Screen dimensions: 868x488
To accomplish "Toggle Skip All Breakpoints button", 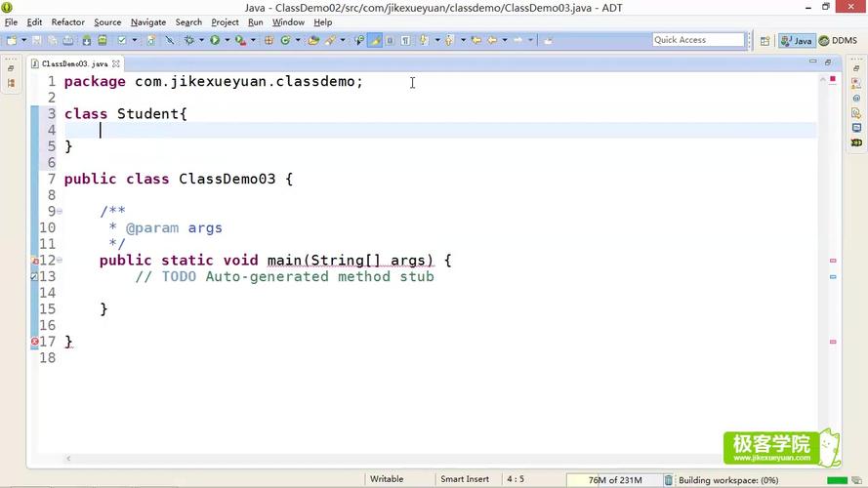I will pos(169,40).
